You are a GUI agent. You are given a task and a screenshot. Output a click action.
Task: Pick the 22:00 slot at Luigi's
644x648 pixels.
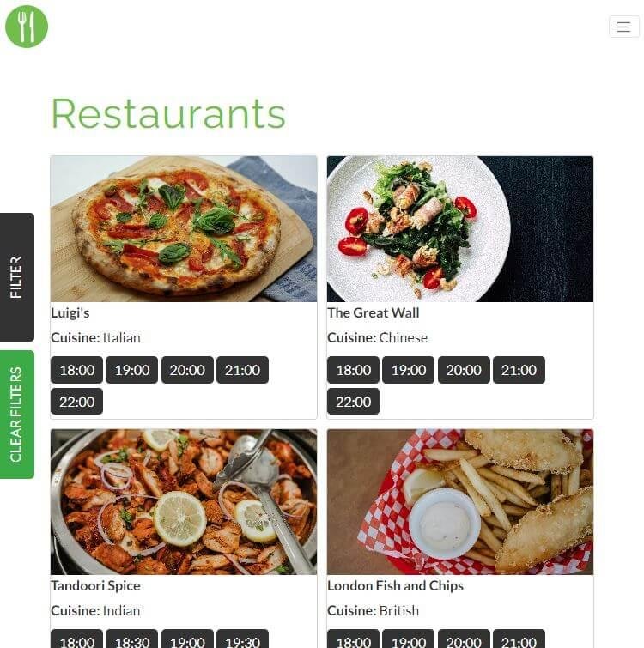[x=77, y=402]
